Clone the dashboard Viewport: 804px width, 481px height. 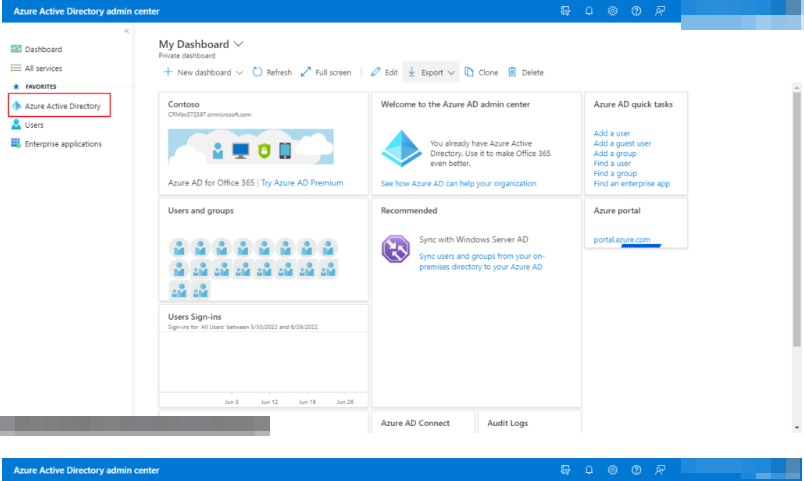(x=481, y=72)
